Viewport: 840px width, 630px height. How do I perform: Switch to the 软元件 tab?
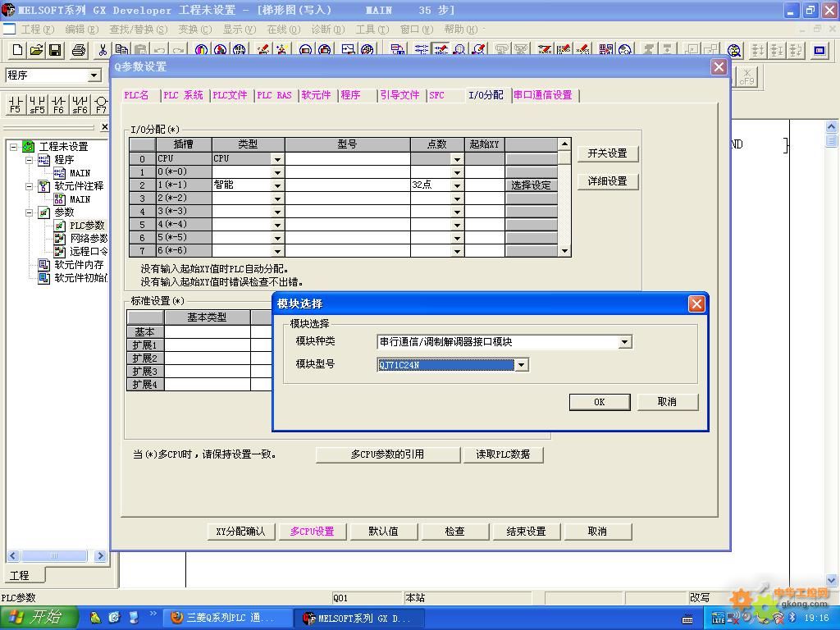tap(316, 95)
